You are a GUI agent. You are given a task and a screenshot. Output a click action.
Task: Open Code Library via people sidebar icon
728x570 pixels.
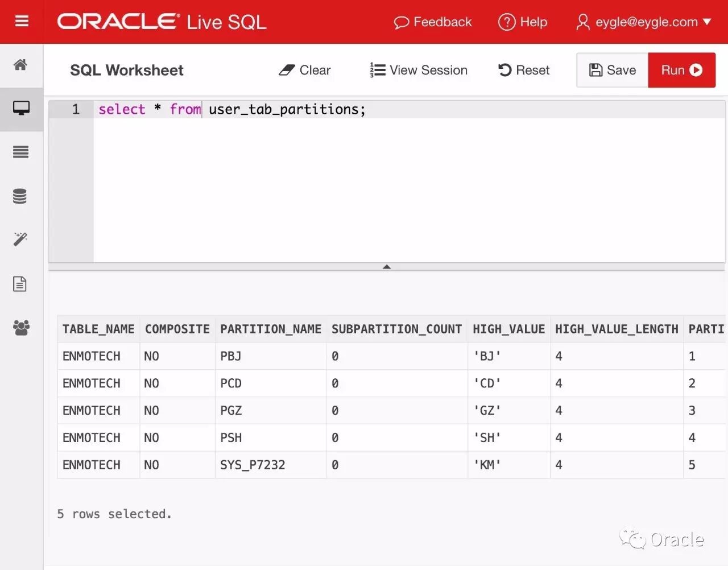21,327
